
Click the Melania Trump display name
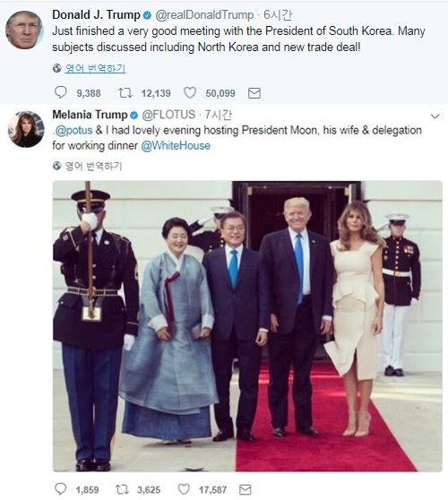[90, 115]
